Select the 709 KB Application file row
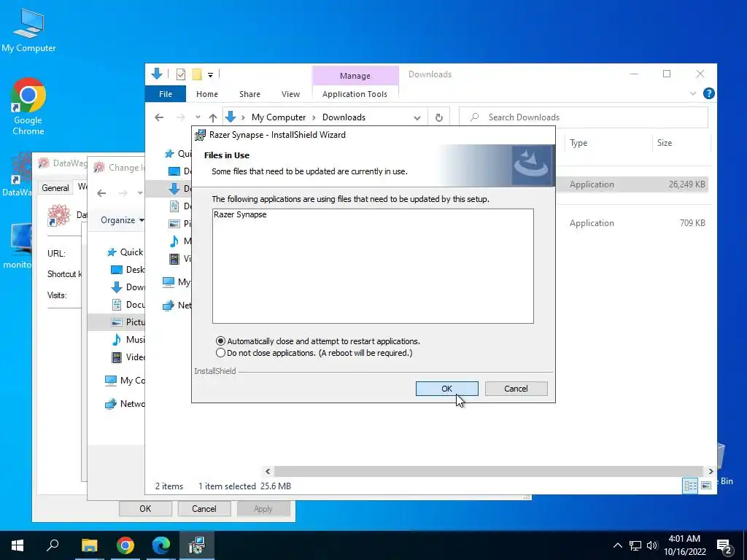 pos(632,223)
